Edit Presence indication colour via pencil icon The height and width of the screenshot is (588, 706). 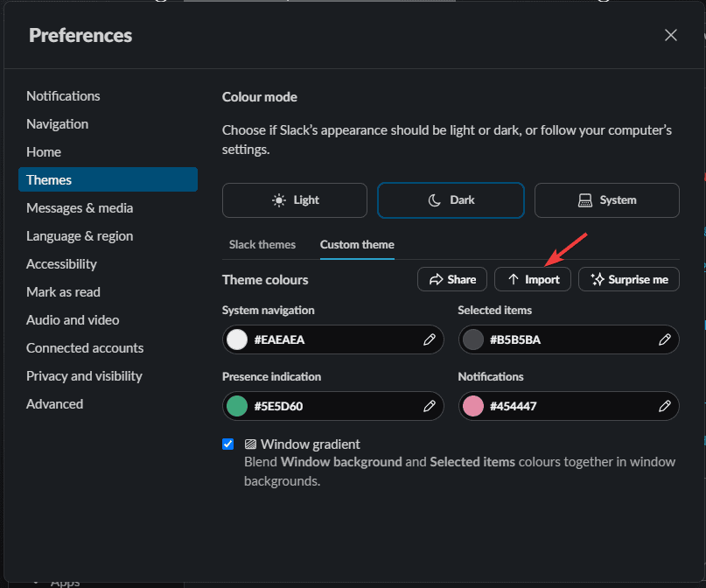pyautogui.click(x=430, y=406)
